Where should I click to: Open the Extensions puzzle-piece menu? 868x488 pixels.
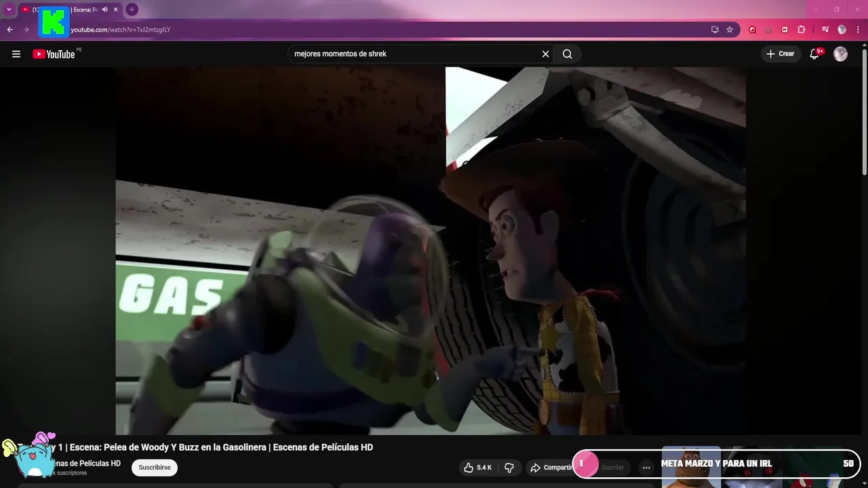pos(801,30)
